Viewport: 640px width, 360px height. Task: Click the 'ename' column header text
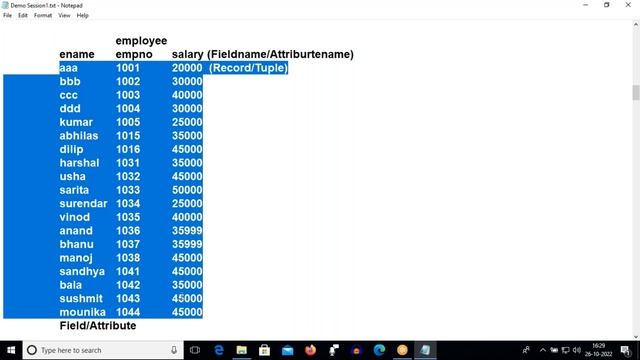[x=77, y=54]
